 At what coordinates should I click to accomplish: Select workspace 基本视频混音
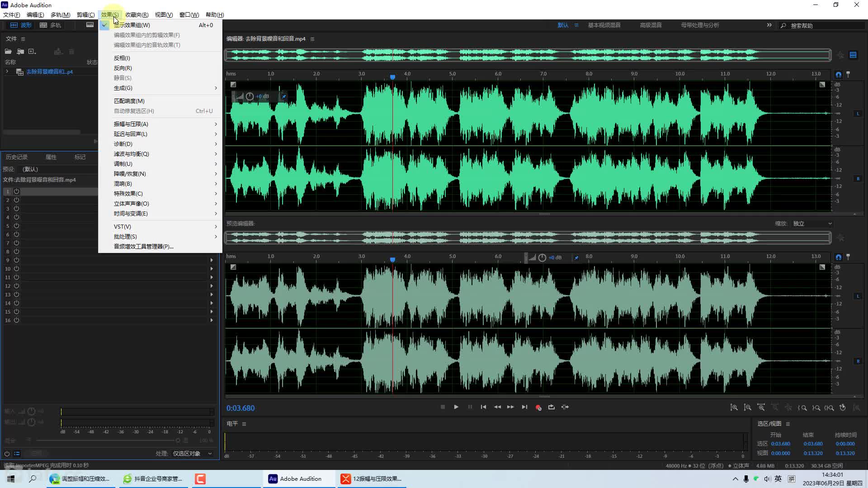click(x=604, y=25)
